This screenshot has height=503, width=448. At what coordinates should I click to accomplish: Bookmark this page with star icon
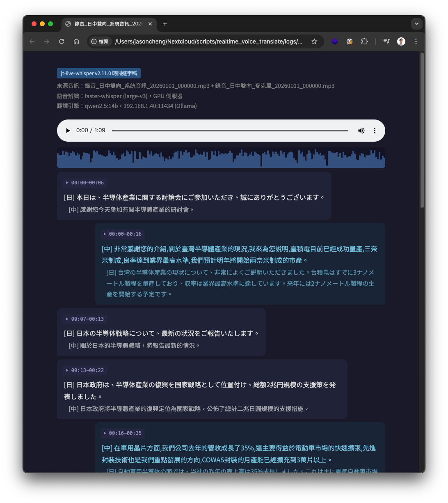point(314,41)
